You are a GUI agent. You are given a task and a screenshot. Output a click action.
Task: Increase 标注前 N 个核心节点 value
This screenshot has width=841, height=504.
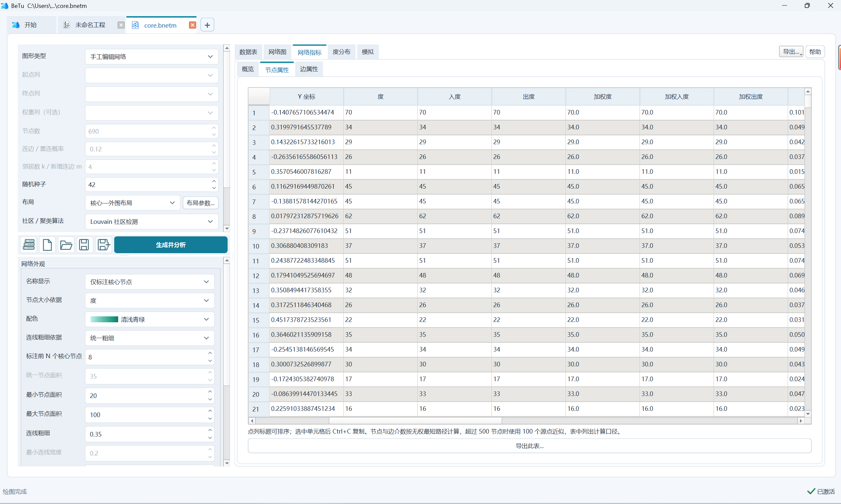coord(210,353)
